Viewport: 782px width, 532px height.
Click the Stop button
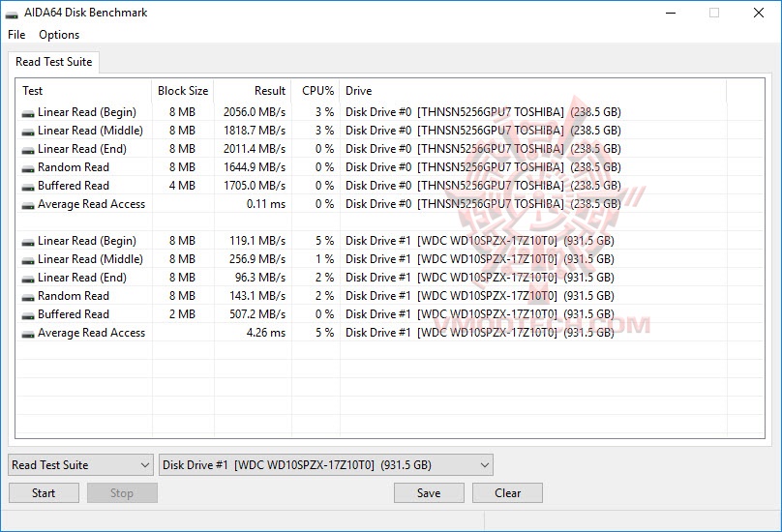tap(122, 493)
